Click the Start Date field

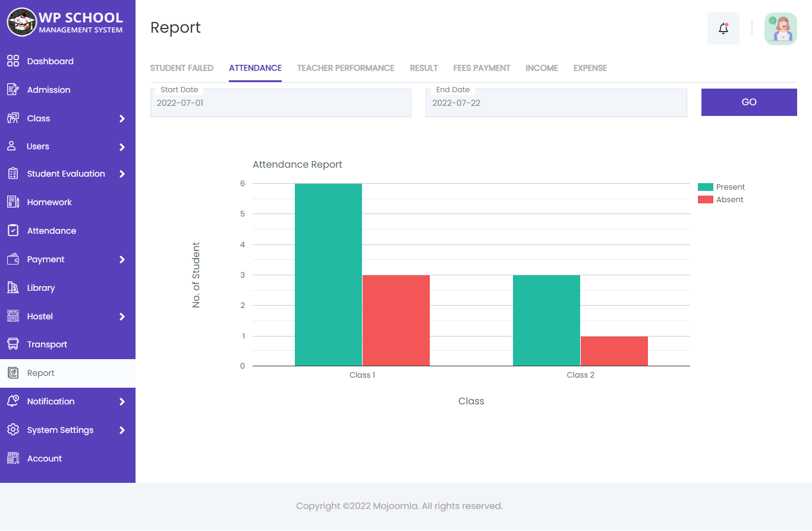281,103
